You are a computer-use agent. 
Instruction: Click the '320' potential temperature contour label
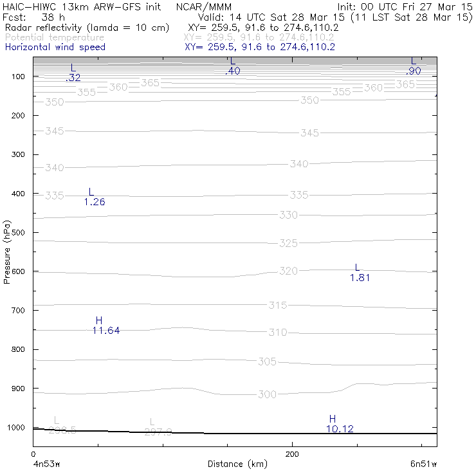[288, 271]
